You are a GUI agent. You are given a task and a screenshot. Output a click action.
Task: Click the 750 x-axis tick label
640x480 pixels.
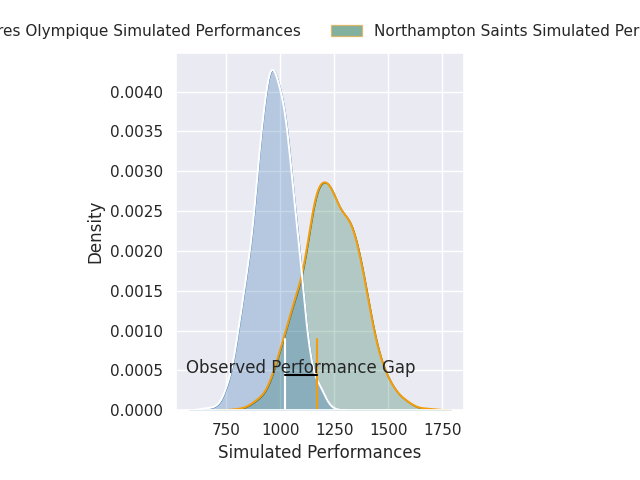[x=227, y=430]
